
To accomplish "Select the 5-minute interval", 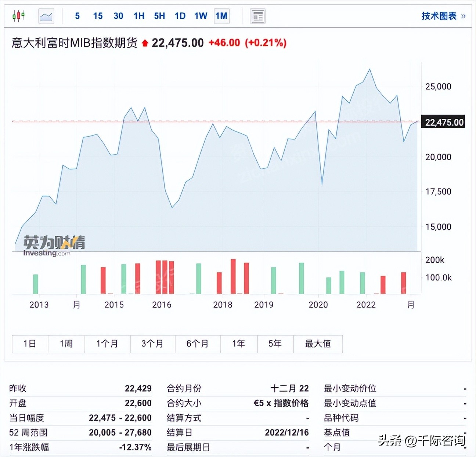I will (77, 16).
